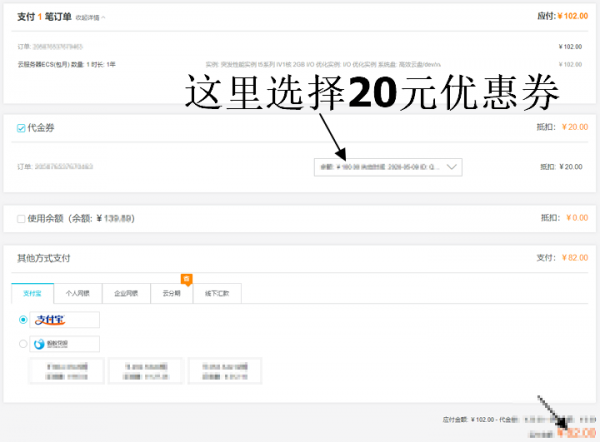600x442 pixels.
Task: Switch to the 支付宝 payment tab
Action: pyautogui.click(x=35, y=294)
